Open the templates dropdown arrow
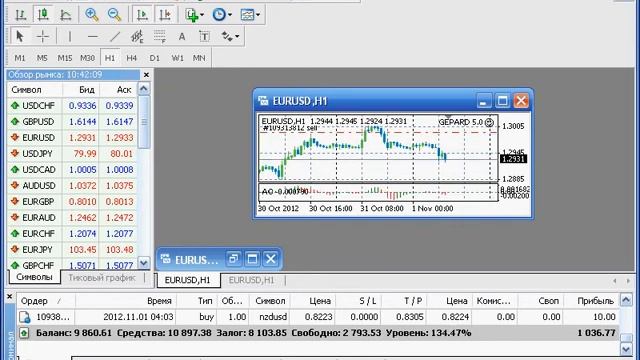The height and width of the screenshot is (360, 640). click(258, 15)
